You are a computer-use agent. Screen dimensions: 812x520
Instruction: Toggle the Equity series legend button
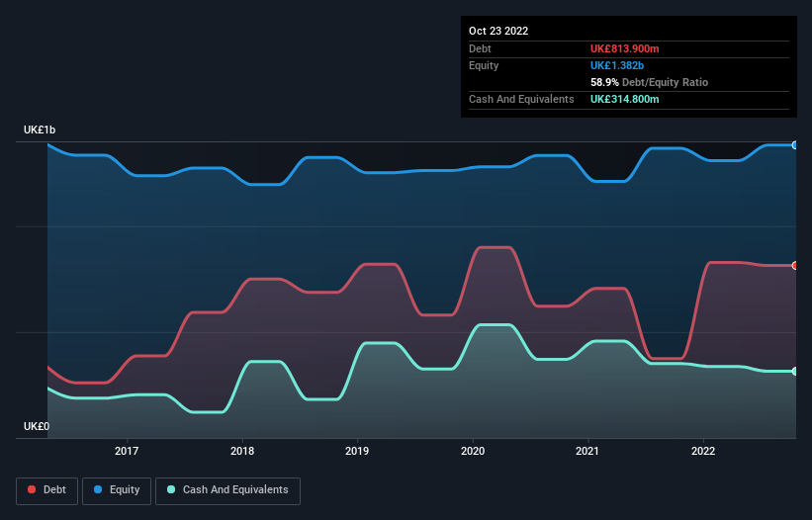pos(117,490)
